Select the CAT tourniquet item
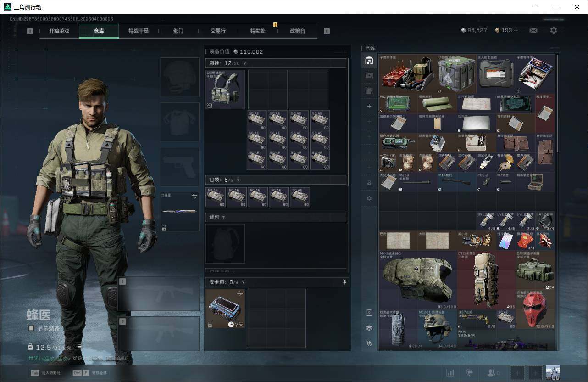Viewport: 588px width, 382px height. click(545, 221)
